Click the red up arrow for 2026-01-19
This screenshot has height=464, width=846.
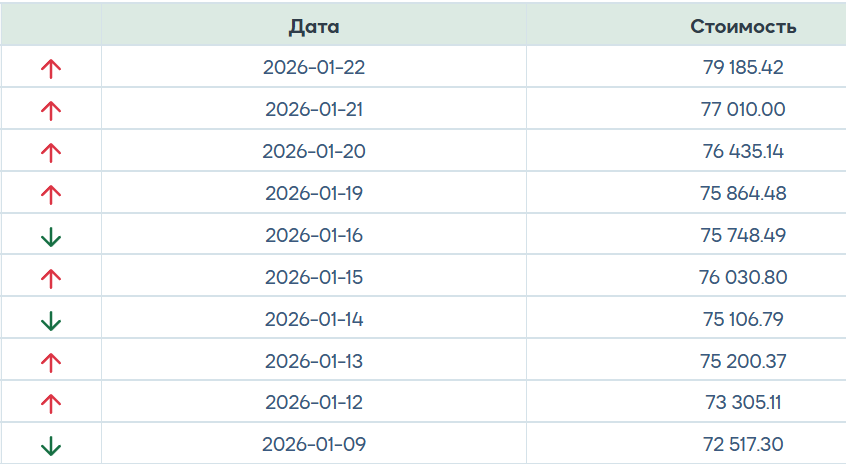[x=51, y=195]
